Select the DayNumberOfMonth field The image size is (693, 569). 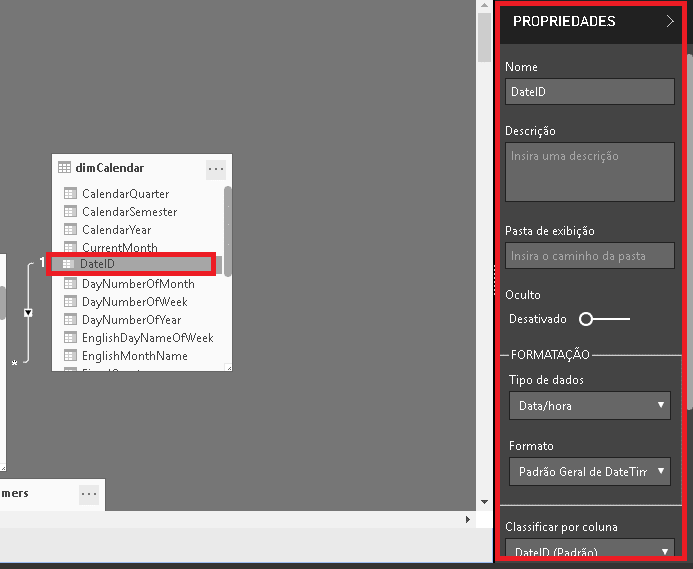click(x=138, y=284)
